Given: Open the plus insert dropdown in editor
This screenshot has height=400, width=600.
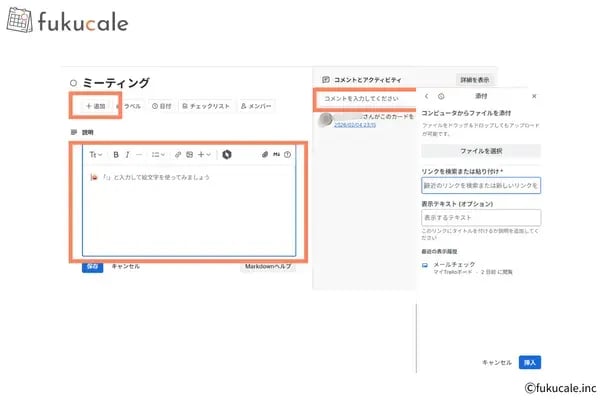Looking at the screenshot, I should click(202, 155).
